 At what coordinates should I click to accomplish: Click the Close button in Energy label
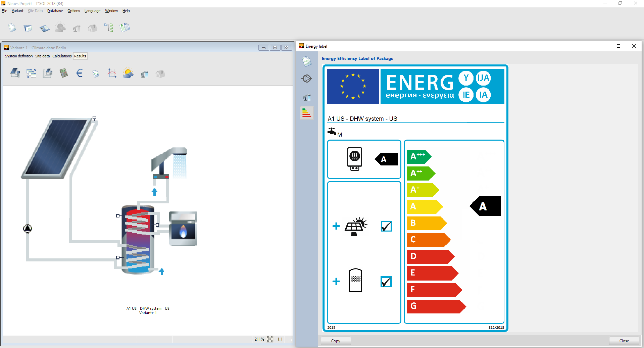pos(624,341)
